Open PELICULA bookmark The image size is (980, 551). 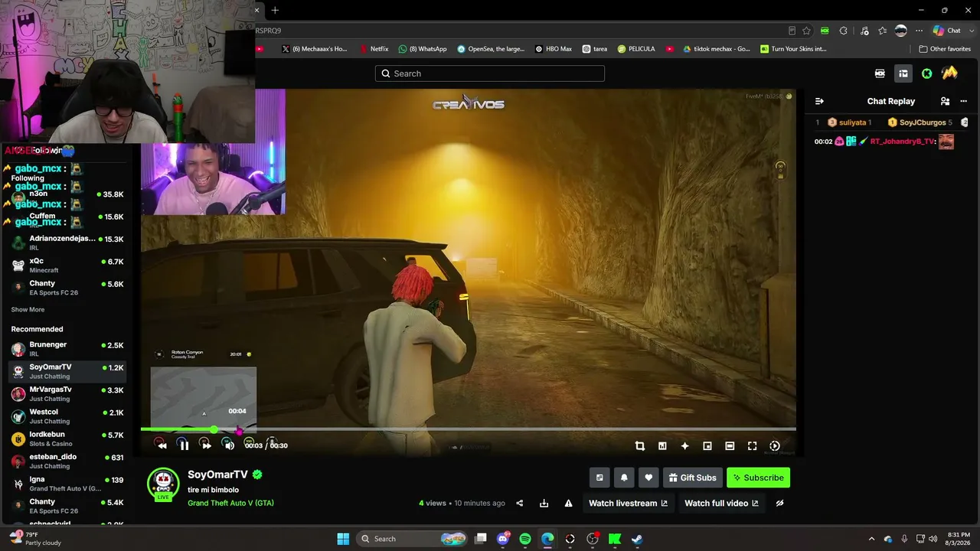point(636,49)
